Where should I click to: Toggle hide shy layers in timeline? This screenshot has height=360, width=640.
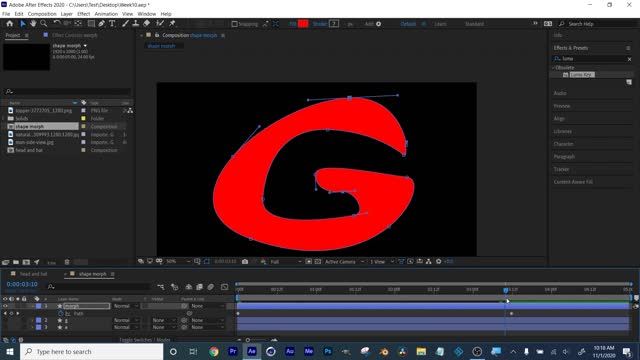189,287
